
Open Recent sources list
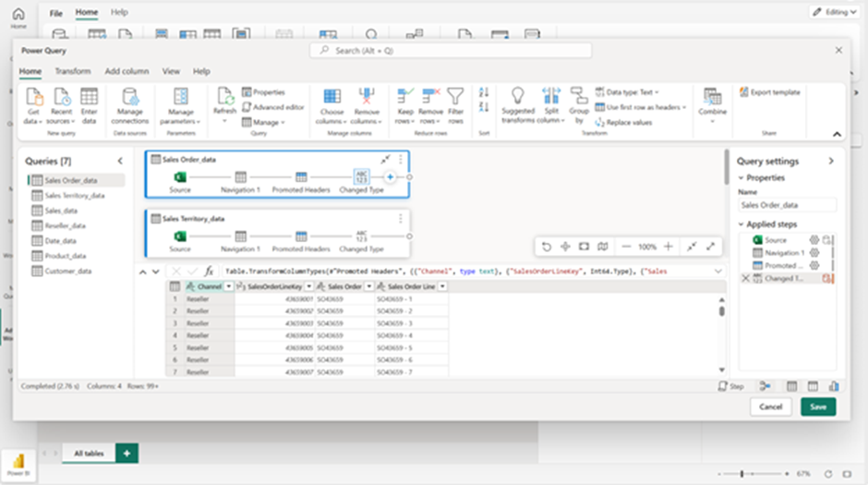point(61,105)
